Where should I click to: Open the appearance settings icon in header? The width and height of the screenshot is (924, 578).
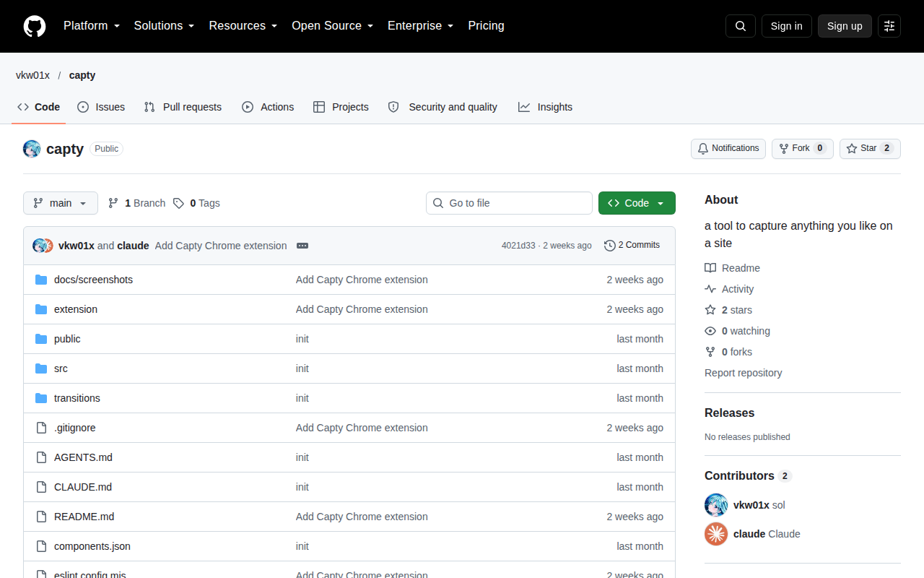pyautogui.click(x=889, y=26)
